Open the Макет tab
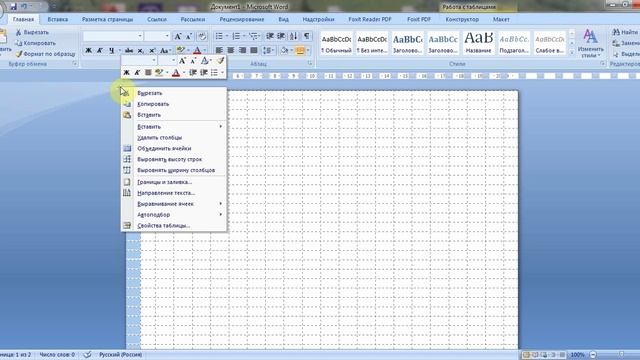Image resolution: width=640 pixels, height=360 pixels. point(501,19)
